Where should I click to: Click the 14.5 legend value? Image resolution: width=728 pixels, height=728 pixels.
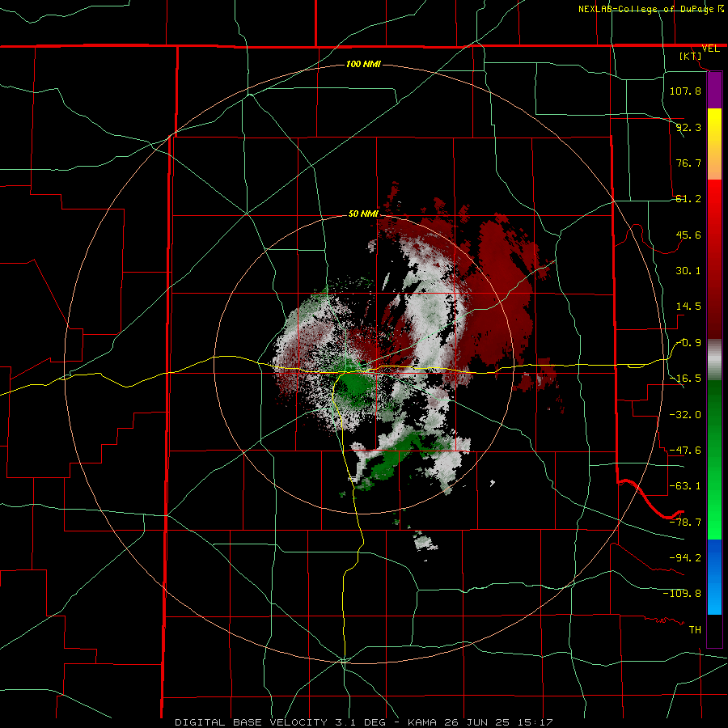[688, 307]
